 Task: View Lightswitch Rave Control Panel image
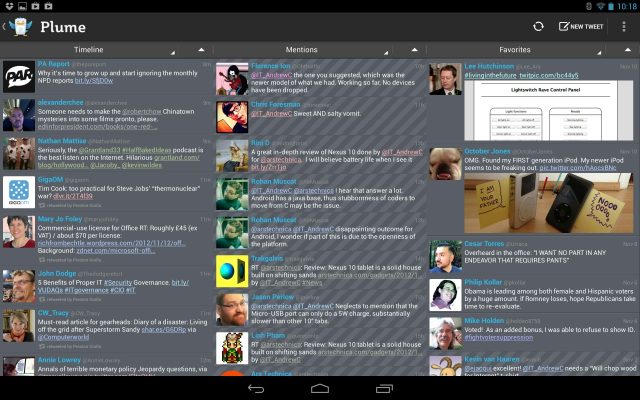pyautogui.click(x=549, y=110)
